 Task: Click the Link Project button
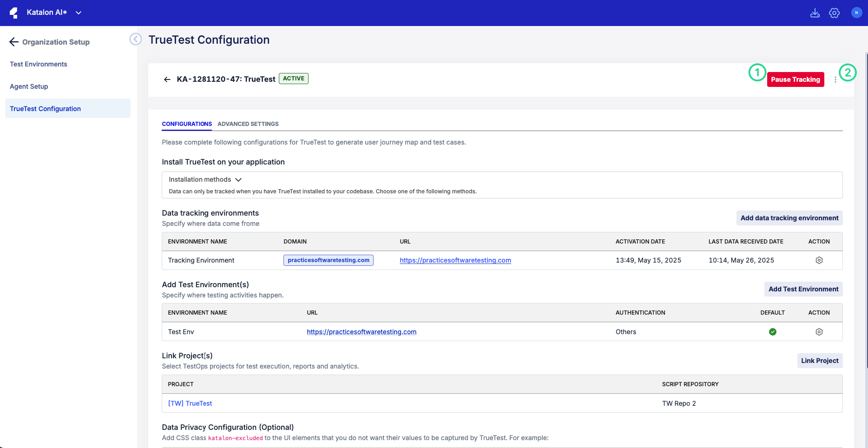coord(820,361)
